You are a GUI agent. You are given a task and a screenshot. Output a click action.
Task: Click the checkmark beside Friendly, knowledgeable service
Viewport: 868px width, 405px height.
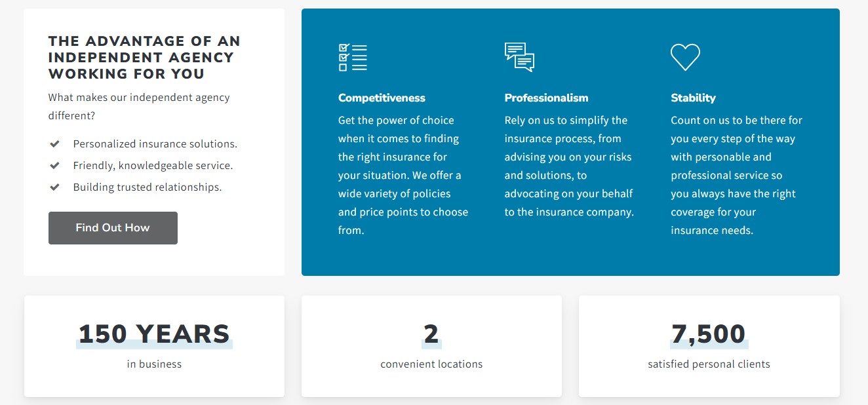click(x=55, y=165)
